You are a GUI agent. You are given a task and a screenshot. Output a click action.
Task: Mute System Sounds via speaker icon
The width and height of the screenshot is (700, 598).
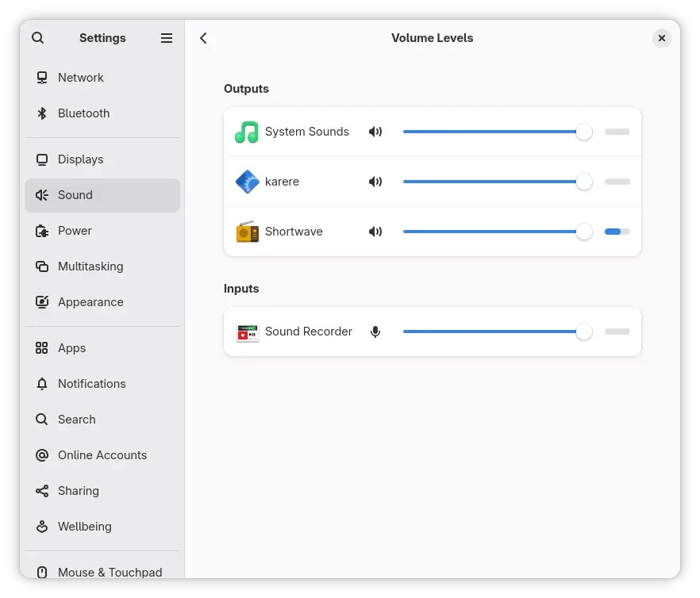click(375, 132)
